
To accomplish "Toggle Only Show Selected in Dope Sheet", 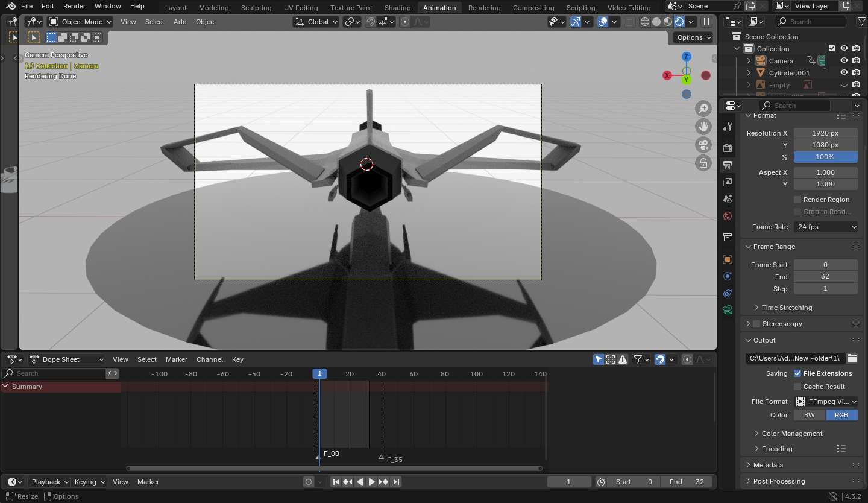I will coord(599,359).
